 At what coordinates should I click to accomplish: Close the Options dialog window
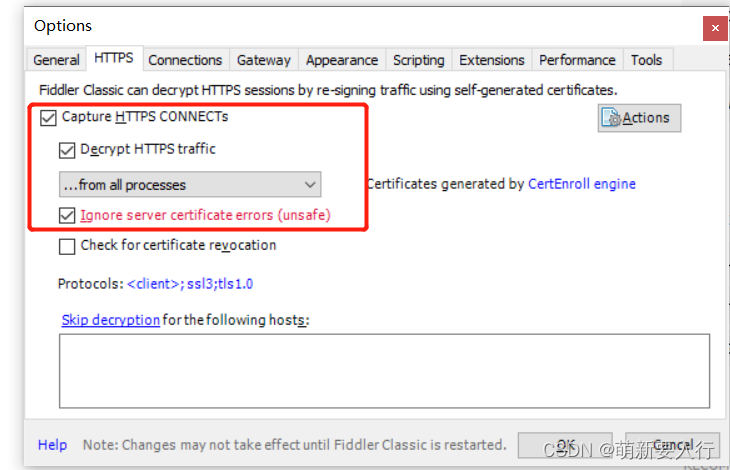click(714, 26)
